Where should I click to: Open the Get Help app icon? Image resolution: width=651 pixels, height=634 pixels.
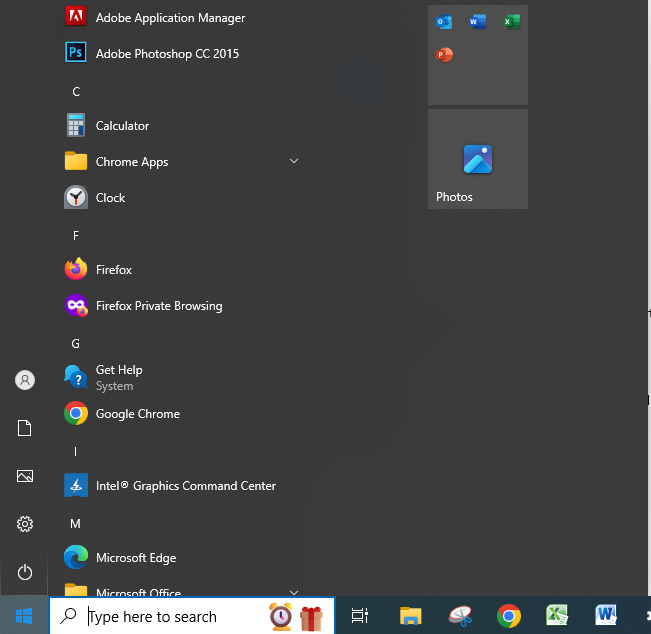tap(76, 377)
